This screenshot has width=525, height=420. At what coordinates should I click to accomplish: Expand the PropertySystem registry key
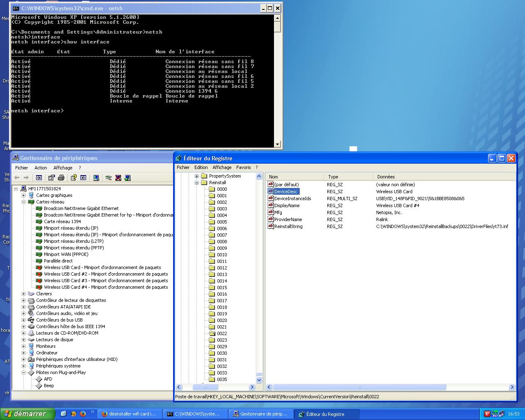tap(196, 176)
